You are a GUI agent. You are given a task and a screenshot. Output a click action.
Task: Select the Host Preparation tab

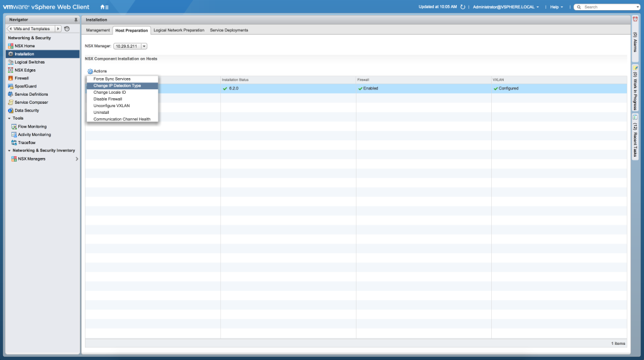[x=131, y=30]
